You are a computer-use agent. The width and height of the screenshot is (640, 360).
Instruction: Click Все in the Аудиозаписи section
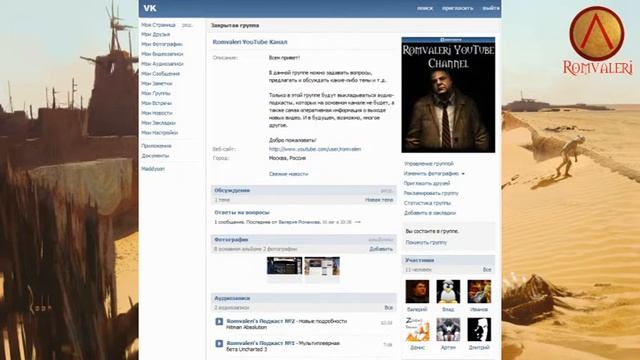(389, 308)
